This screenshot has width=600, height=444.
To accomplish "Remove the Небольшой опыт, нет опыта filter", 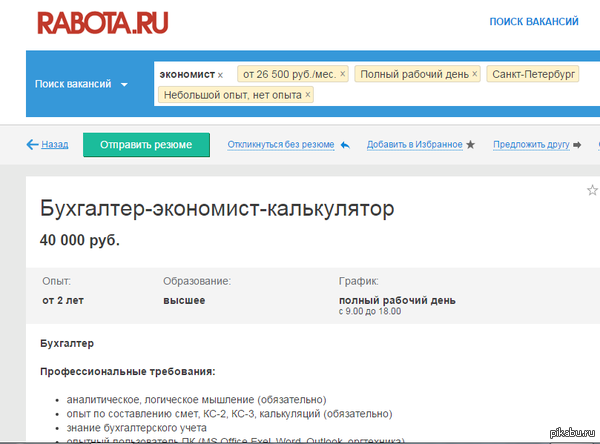I will point(308,95).
